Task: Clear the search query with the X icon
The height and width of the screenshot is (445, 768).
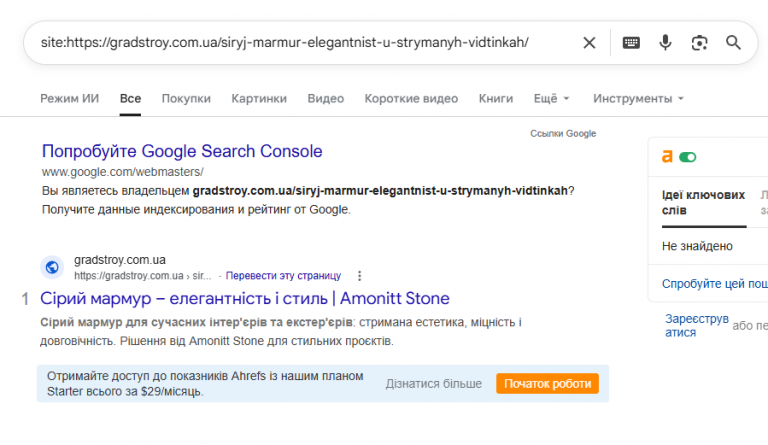Action: click(589, 43)
